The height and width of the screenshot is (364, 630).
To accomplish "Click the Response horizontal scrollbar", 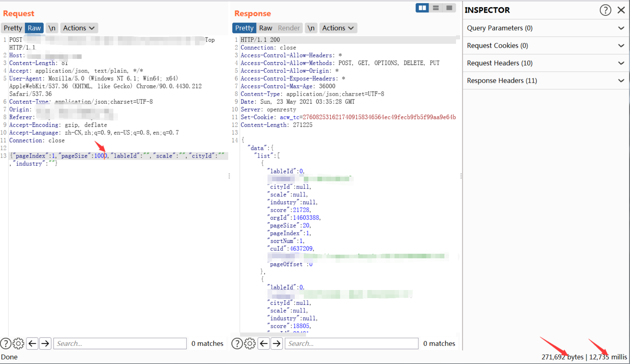I will [x=273, y=334].
